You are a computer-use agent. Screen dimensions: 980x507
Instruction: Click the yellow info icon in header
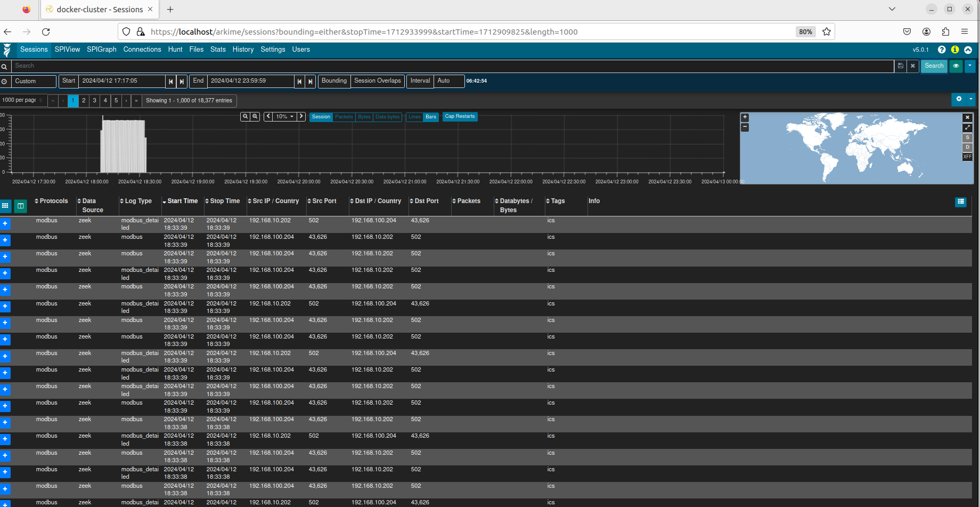(x=955, y=50)
